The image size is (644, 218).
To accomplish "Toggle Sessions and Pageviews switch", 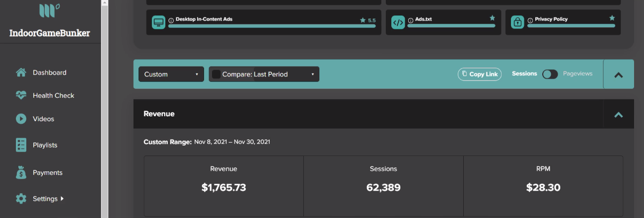I will pyautogui.click(x=550, y=74).
